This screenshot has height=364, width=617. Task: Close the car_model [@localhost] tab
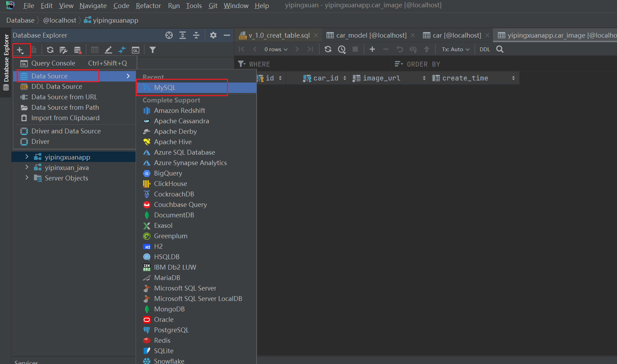coord(413,35)
